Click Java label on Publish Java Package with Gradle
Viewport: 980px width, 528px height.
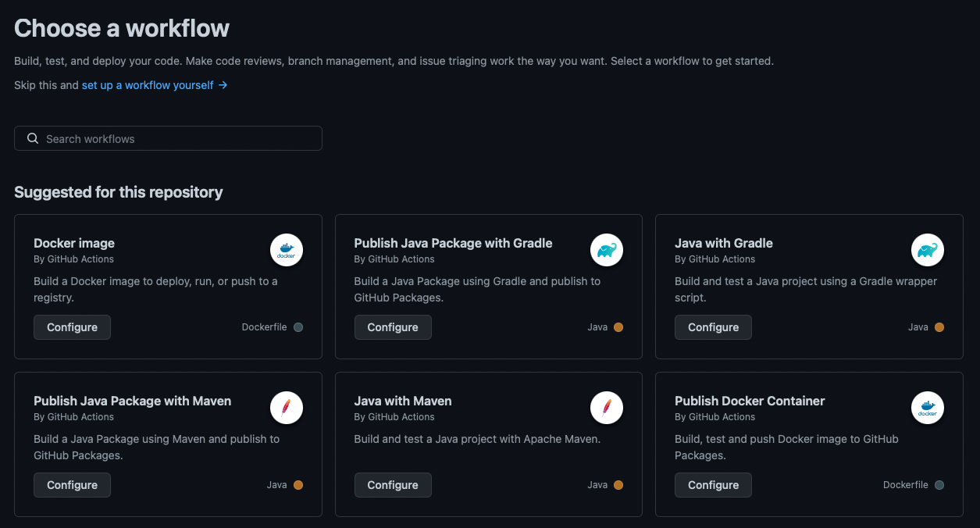(597, 327)
